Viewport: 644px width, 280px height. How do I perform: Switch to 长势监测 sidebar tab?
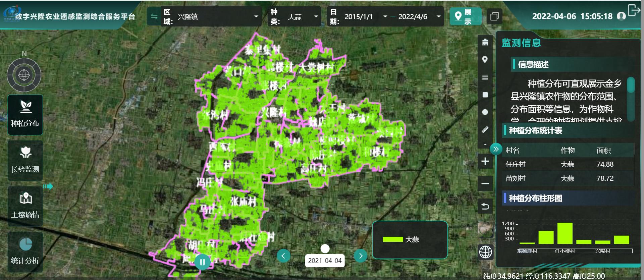click(x=25, y=160)
